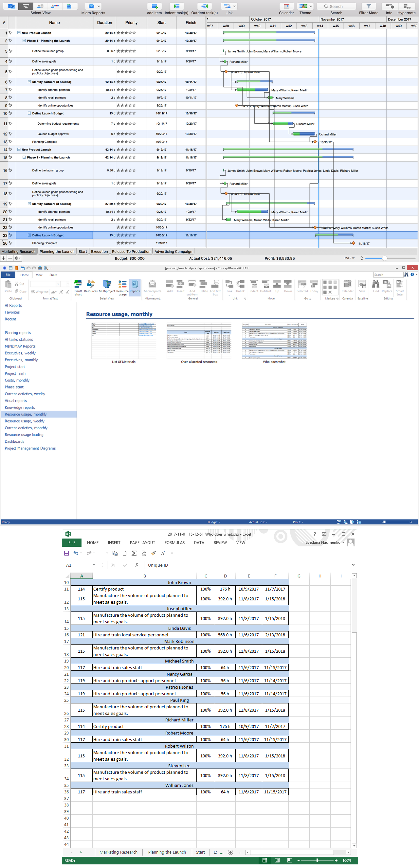Select column B header in Excel
The image size is (419, 868).
point(145,576)
